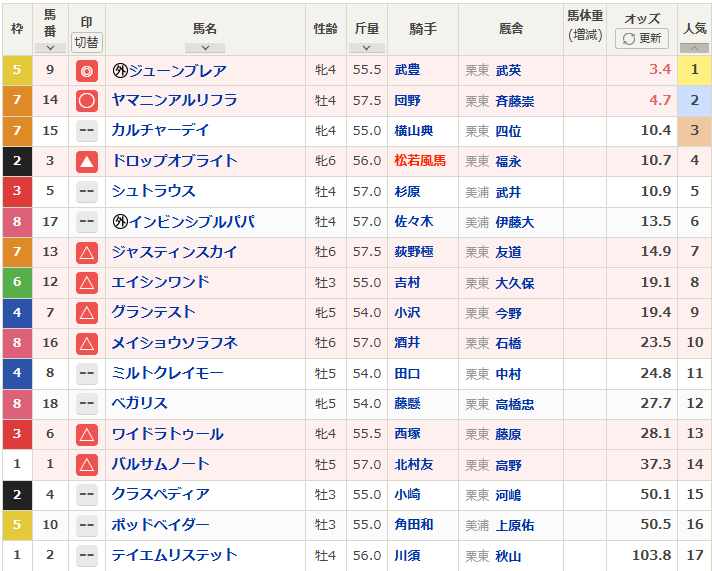Click the triangle mark for ジャスティンスカイ

pyautogui.click(x=87, y=253)
